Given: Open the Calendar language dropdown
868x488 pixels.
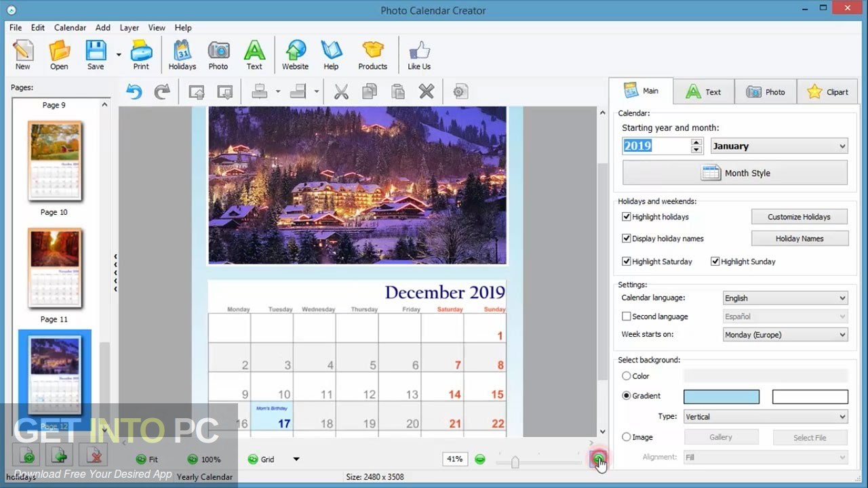Looking at the screenshot, I should [785, 298].
